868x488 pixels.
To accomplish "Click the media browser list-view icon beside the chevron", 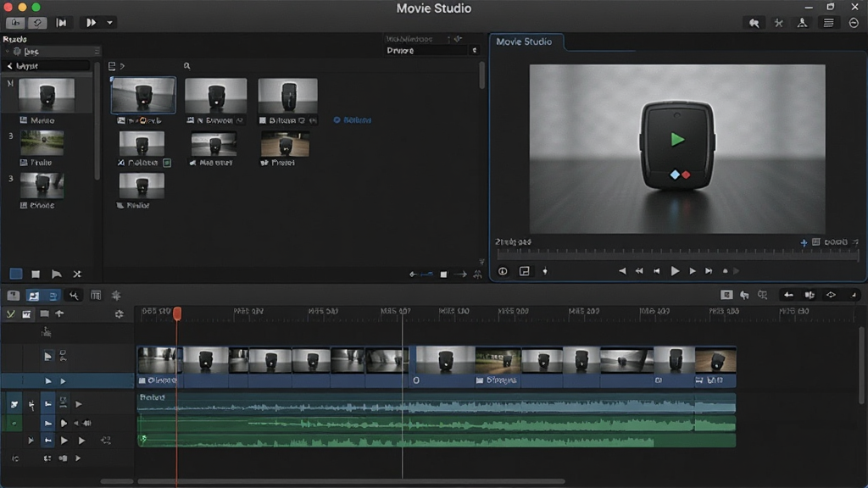I will click(112, 66).
